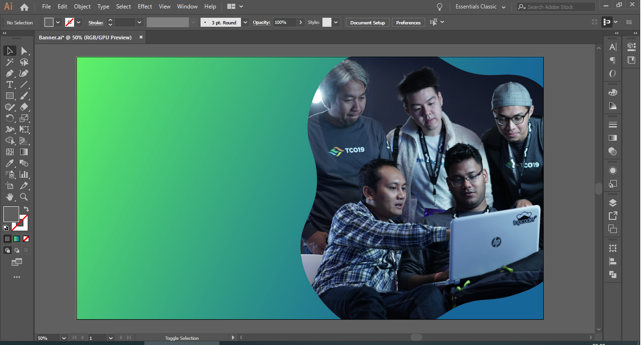This screenshot has height=345, width=644.
Task: Open the Type menu
Action: pos(103,7)
